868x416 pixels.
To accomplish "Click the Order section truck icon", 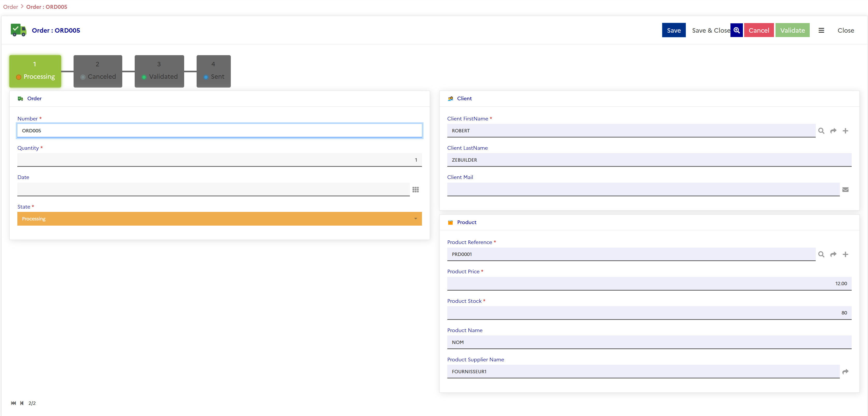I will click(20, 99).
